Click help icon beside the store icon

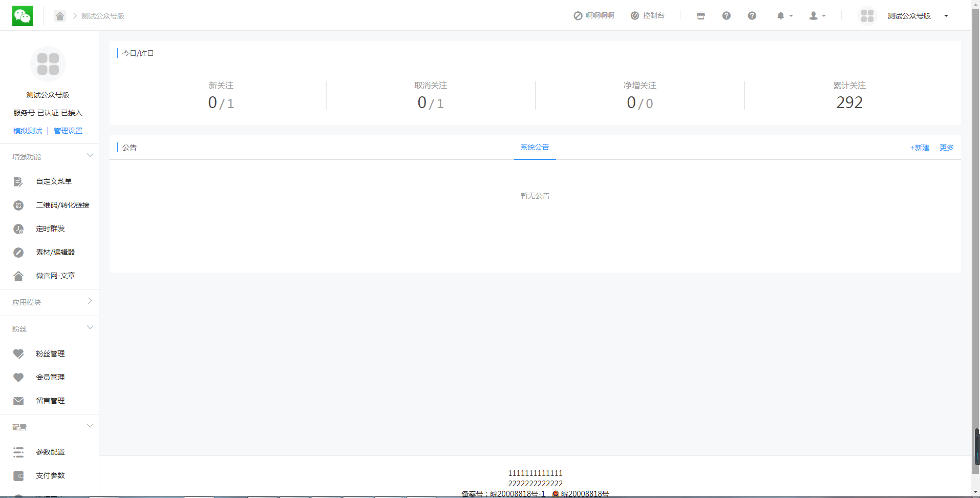coord(727,16)
